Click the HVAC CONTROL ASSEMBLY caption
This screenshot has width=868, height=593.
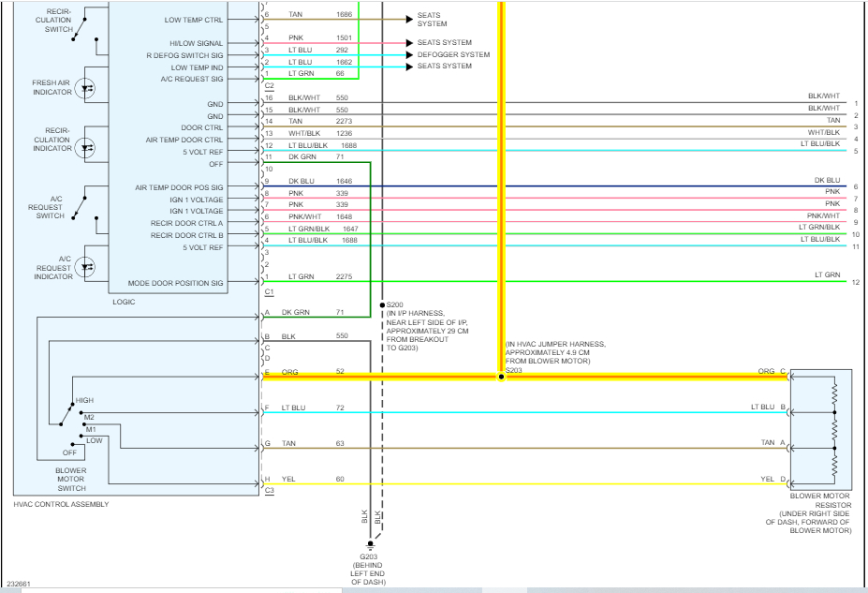pyautogui.click(x=61, y=505)
